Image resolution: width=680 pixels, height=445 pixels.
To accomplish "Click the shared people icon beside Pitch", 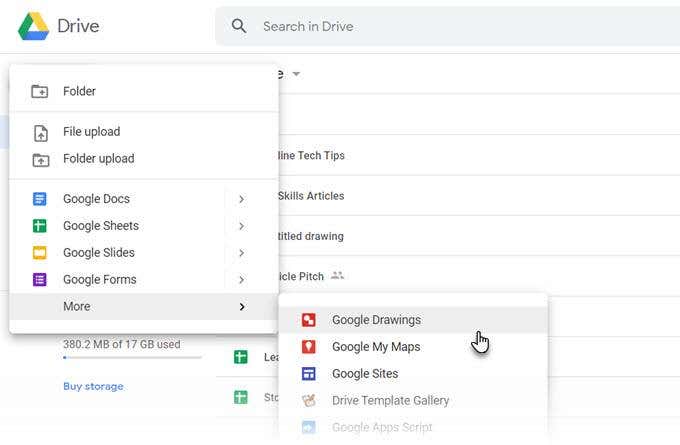I will (337, 275).
